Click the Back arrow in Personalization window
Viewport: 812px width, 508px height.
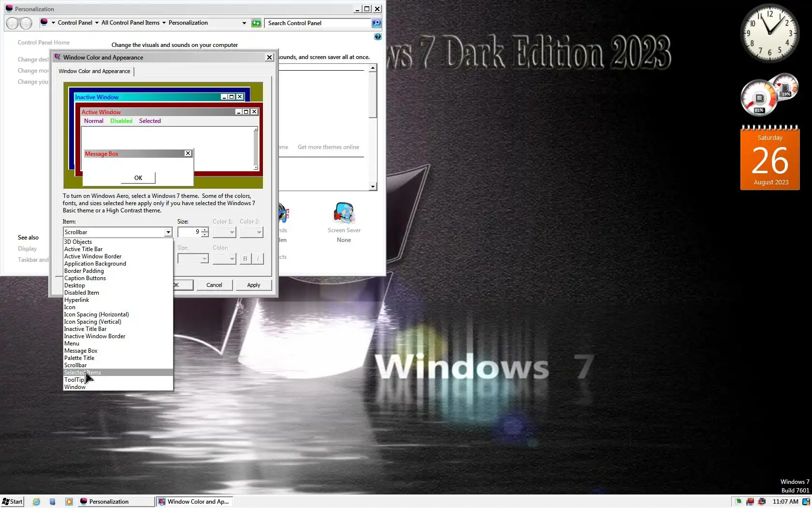pyautogui.click(x=13, y=23)
